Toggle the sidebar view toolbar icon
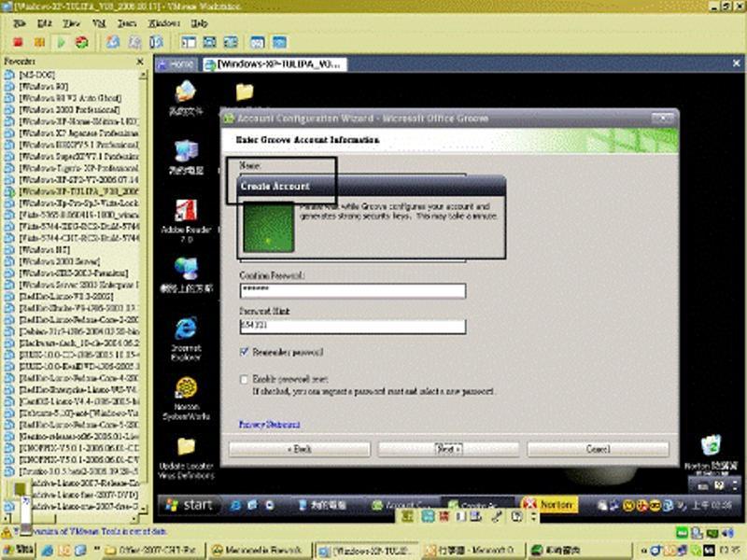747x560 pixels. [x=189, y=42]
